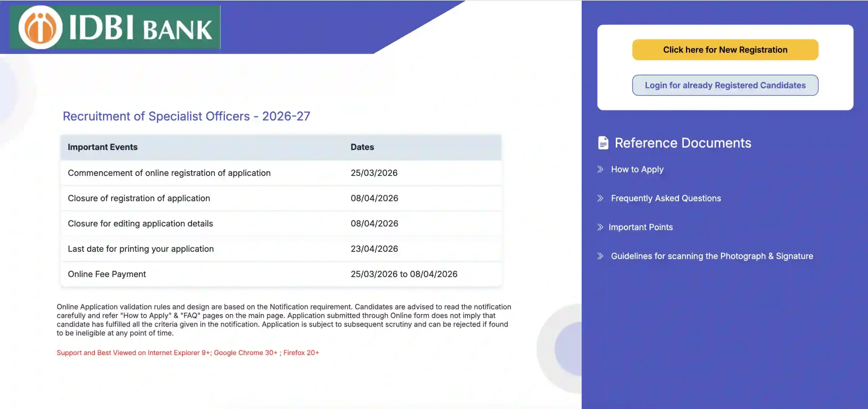Click the New Registration button
The height and width of the screenshot is (409, 868).
coord(725,50)
